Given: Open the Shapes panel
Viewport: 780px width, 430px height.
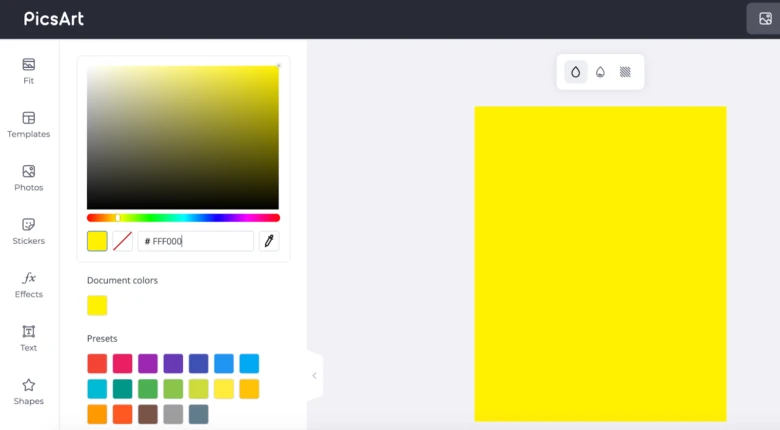Looking at the screenshot, I should 29,391.
